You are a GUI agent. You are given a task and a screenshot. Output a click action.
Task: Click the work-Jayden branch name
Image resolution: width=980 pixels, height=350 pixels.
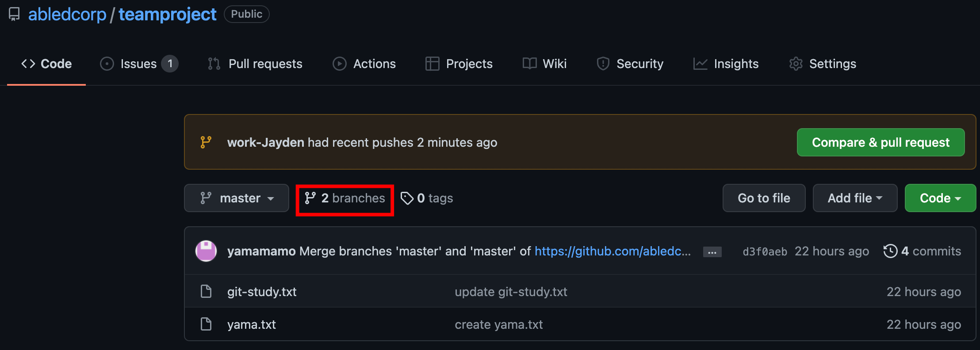click(x=266, y=142)
